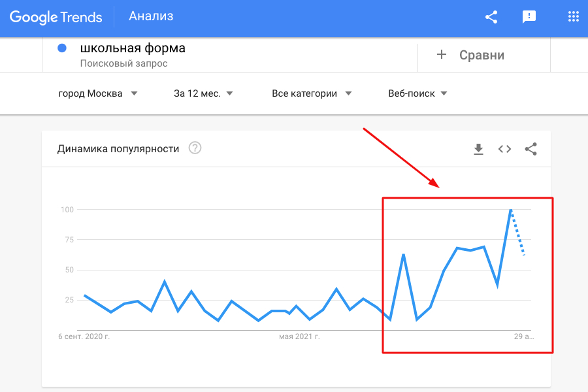Open the Google apps grid

(x=574, y=17)
